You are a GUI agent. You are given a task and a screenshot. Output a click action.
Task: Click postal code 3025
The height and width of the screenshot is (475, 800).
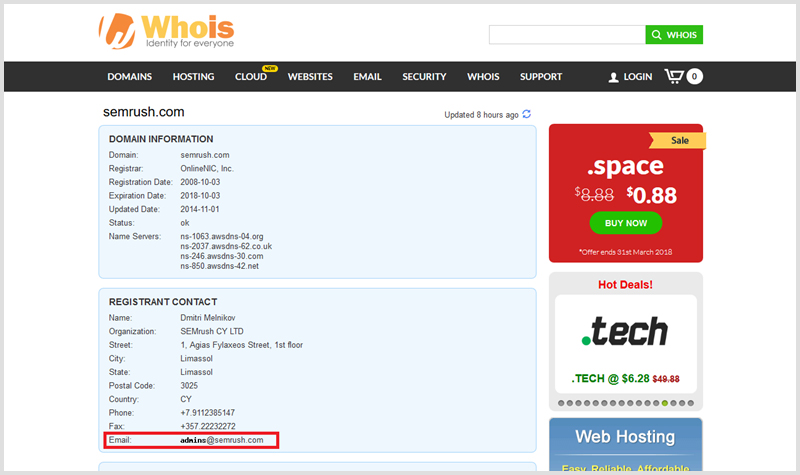(189, 386)
